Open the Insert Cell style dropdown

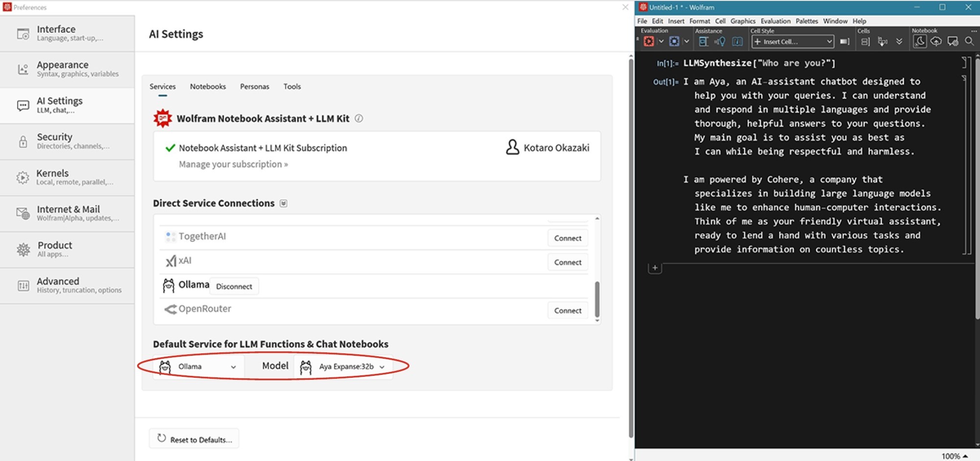click(x=793, y=42)
